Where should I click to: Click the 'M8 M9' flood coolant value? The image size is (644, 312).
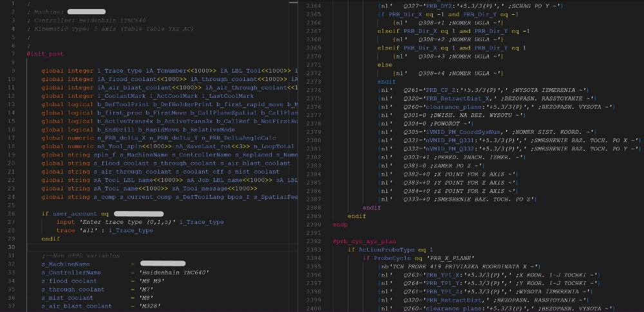152,280
